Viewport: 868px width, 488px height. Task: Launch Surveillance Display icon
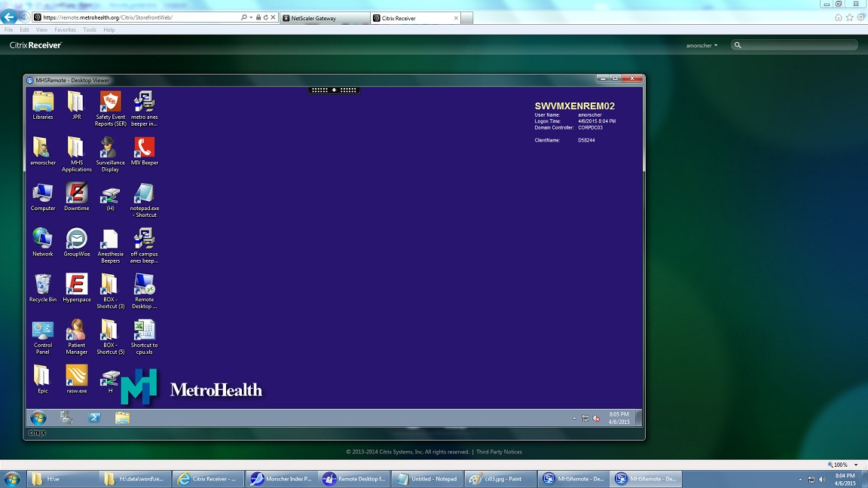pyautogui.click(x=110, y=154)
